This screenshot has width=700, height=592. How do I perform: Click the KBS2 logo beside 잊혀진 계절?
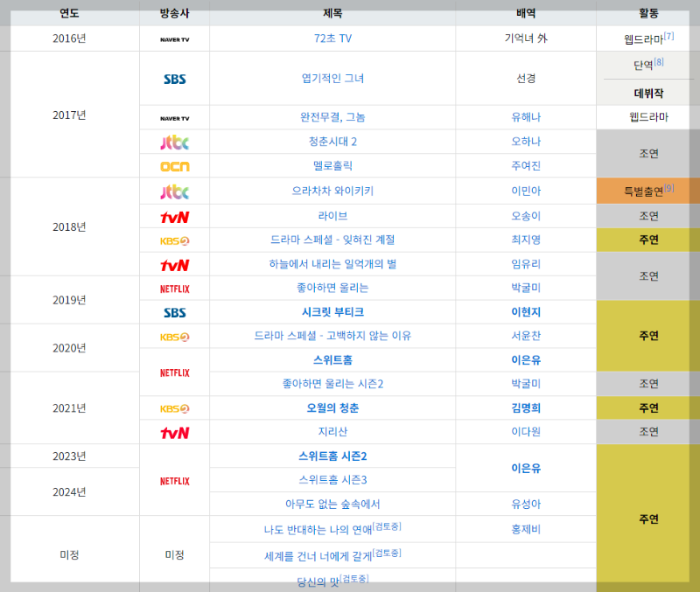pos(174,240)
